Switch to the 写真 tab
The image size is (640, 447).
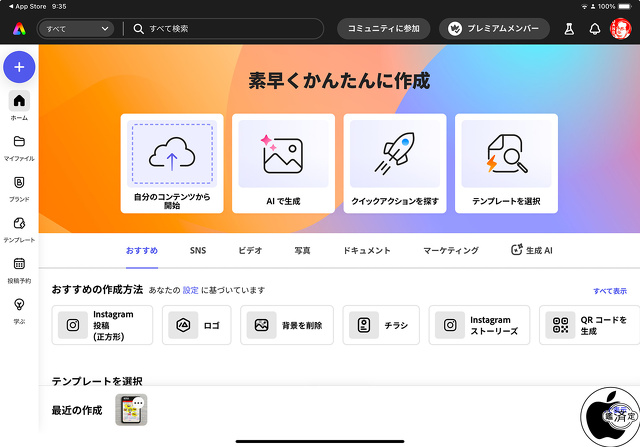[x=302, y=251]
